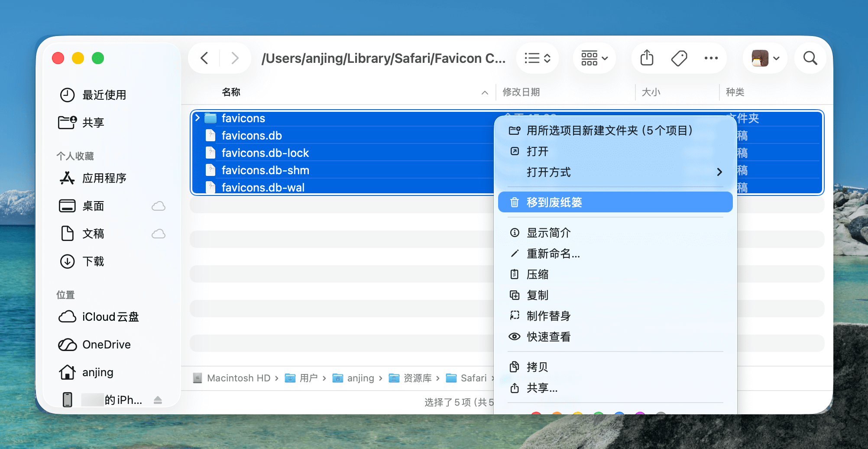Select the favicons.db-shm file
The width and height of the screenshot is (868, 449).
point(342,170)
